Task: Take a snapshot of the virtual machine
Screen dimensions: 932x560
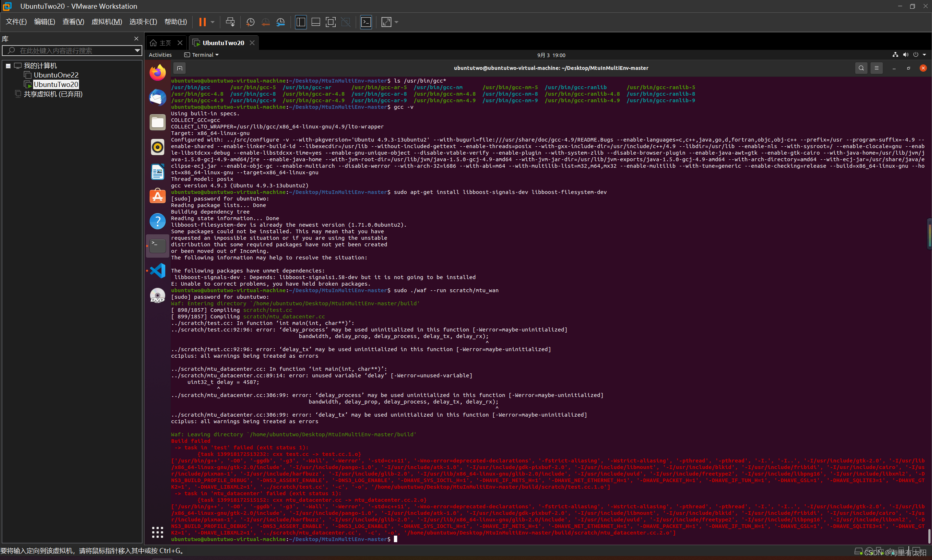Action: pos(250,22)
